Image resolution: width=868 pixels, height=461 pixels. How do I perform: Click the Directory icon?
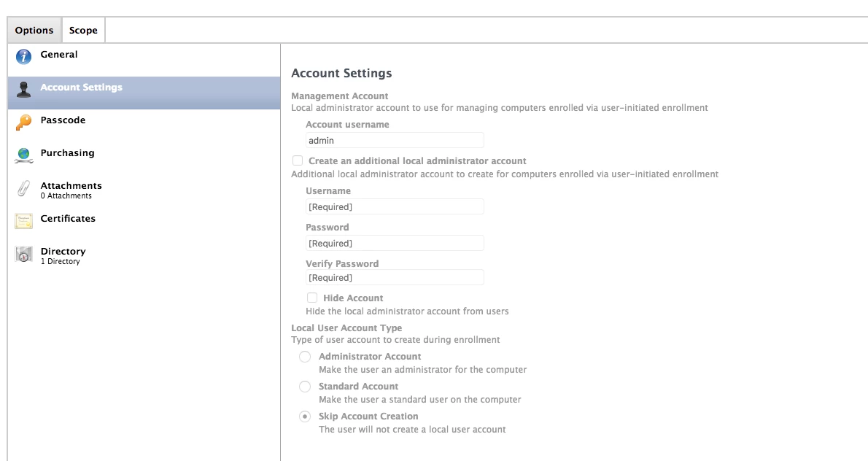click(x=24, y=254)
